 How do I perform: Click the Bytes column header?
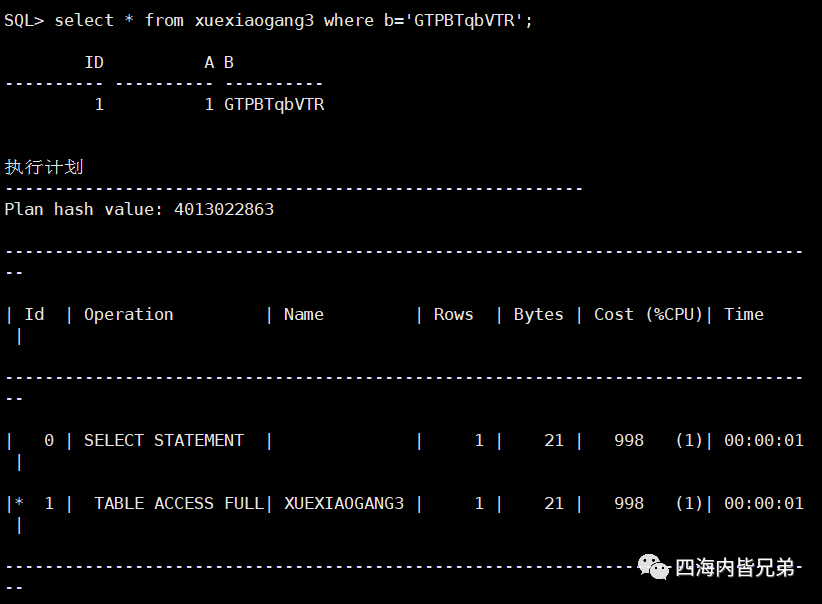[x=538, y=315]
